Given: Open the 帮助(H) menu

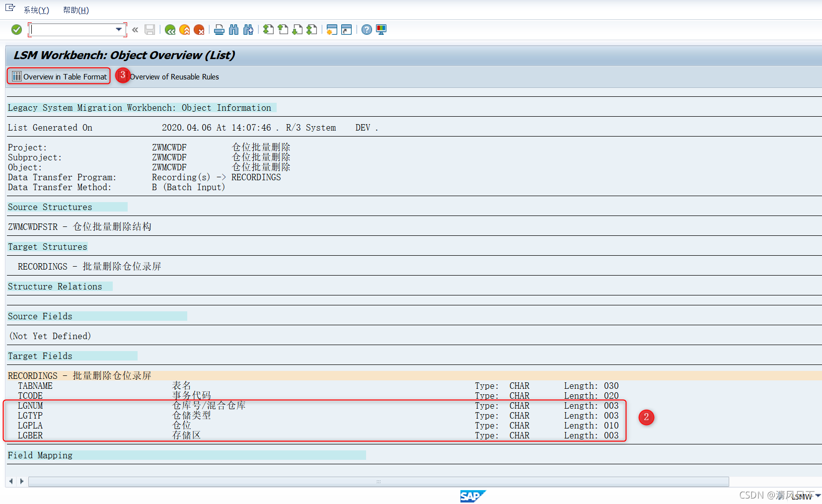Looking at the screenshot, I should (x=76, y=10).
